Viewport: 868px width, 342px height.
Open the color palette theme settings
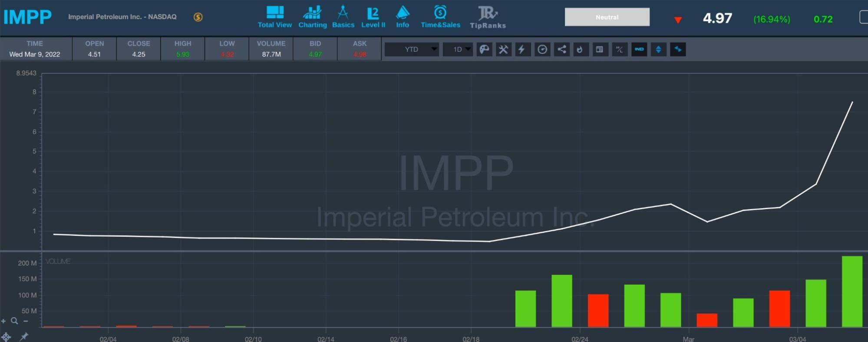484,50
